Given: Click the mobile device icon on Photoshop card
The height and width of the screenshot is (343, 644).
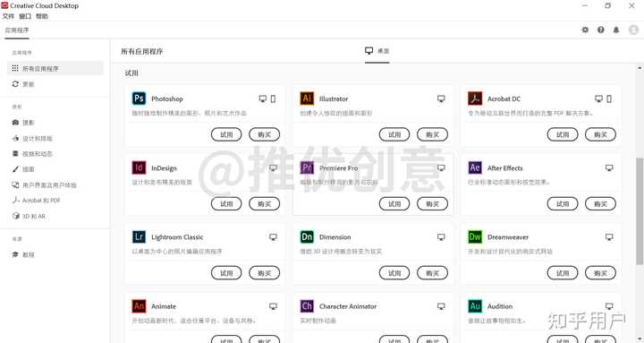Looking at the screenshot, I should 273,99.
